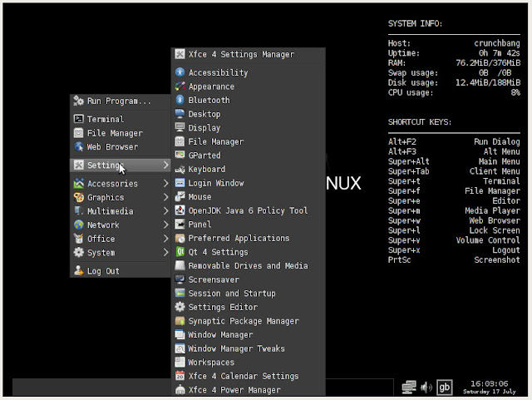Click the clock showing 16:03:06
The width and height of the screenshot is (532, 400).
click(x=490, y=383)
